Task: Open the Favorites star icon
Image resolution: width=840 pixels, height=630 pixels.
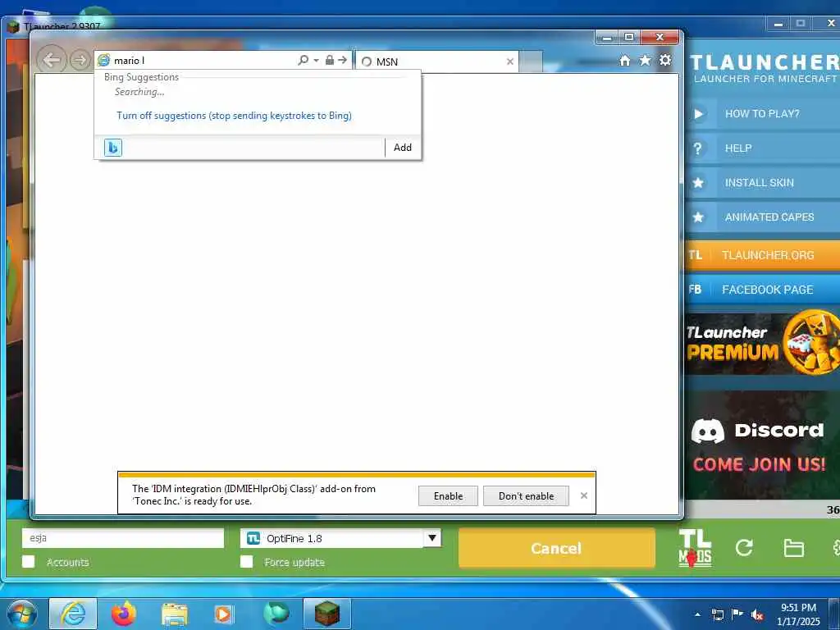Action: coord(645,60)
